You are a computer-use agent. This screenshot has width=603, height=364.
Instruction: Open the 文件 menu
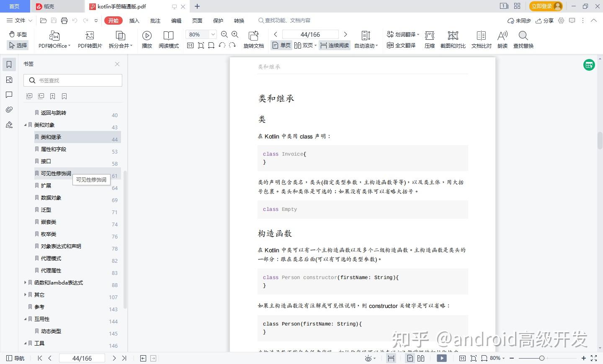(19, 21)
